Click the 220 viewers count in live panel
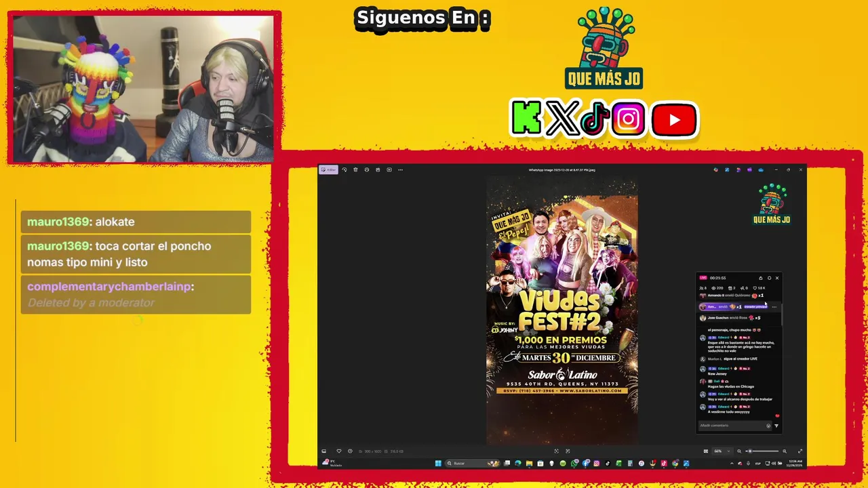Screen dimensions: 868x488 717,288
